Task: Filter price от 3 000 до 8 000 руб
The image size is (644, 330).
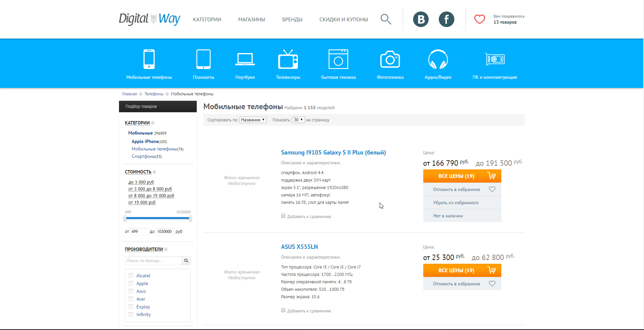Action: (x=150, y=189)
